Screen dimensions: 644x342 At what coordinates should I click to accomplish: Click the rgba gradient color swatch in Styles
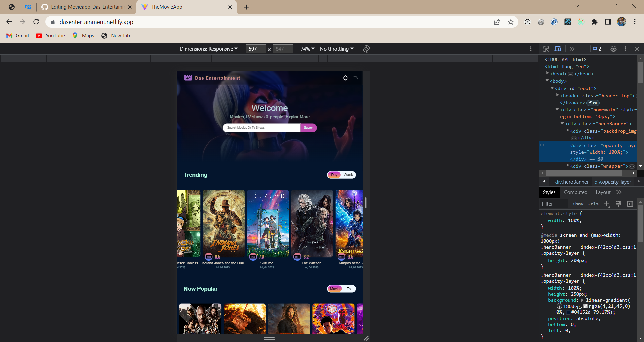tap(585, 306)
